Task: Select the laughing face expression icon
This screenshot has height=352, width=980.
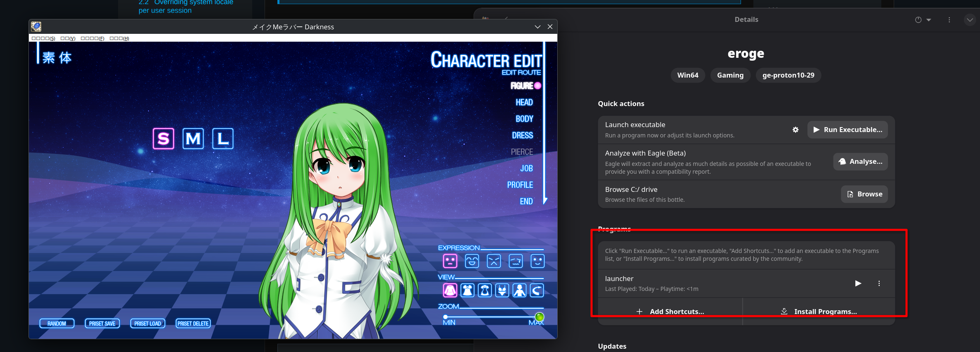Action: 472,261
